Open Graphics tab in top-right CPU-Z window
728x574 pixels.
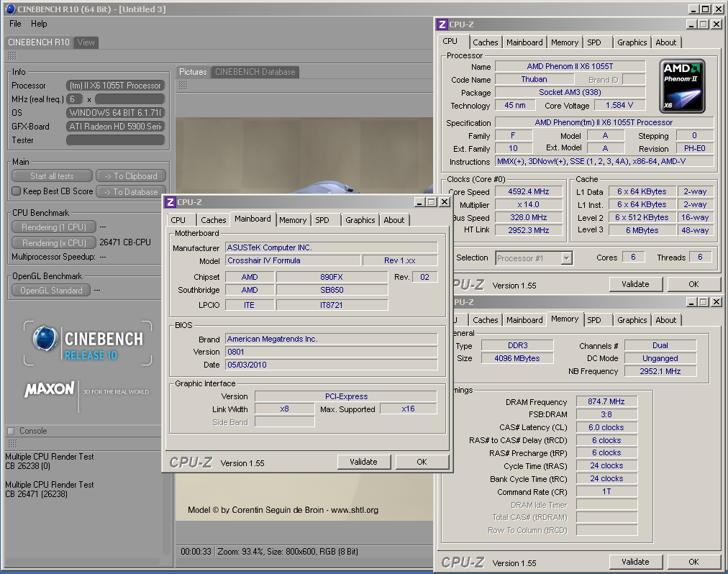pos(632,42)
